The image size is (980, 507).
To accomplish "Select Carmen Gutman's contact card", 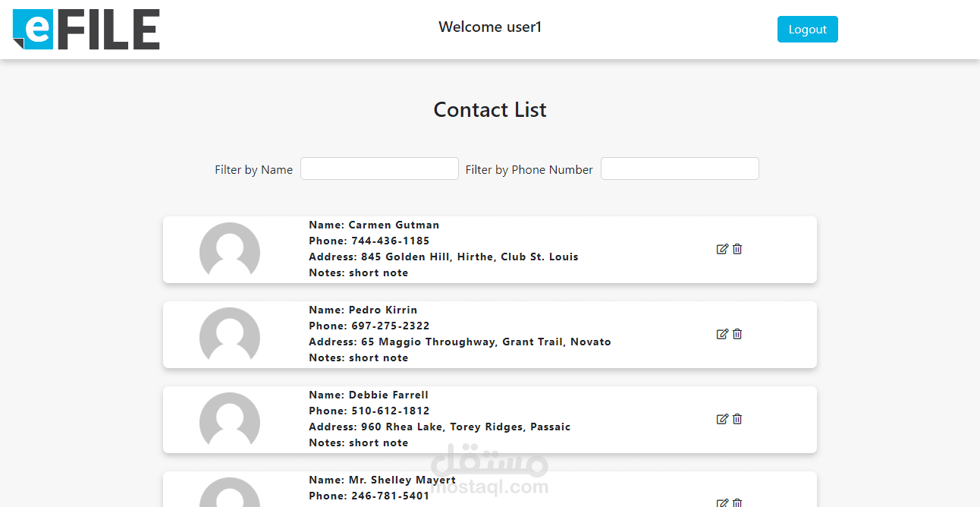I will coord(489,249).
